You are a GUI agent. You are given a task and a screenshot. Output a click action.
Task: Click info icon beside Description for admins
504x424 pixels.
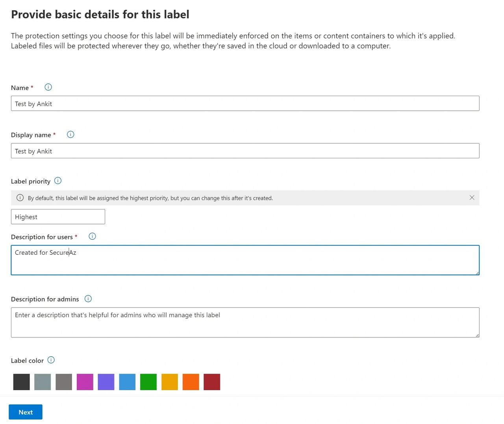[x=88, y=299]
